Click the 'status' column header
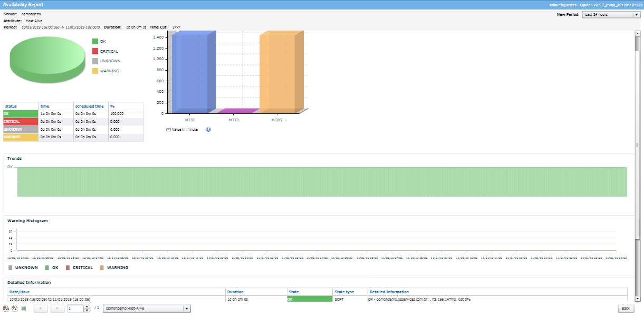Screen dimensions: 644x318 coord(21,107)
